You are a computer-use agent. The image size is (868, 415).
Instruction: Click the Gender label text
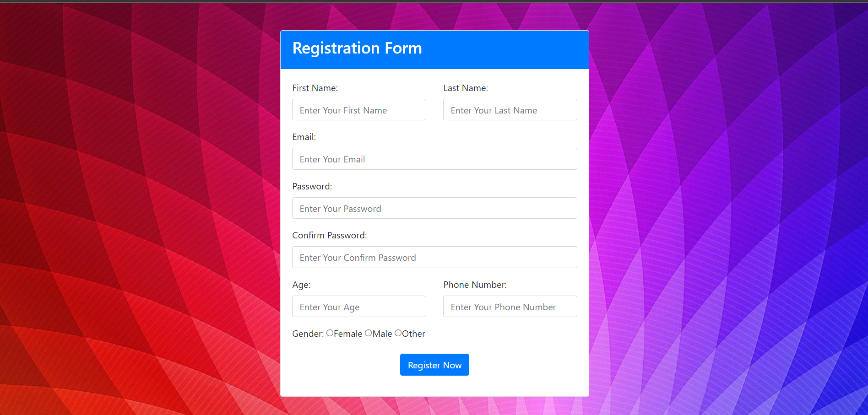pyautogui.click(x=307, y=334)
